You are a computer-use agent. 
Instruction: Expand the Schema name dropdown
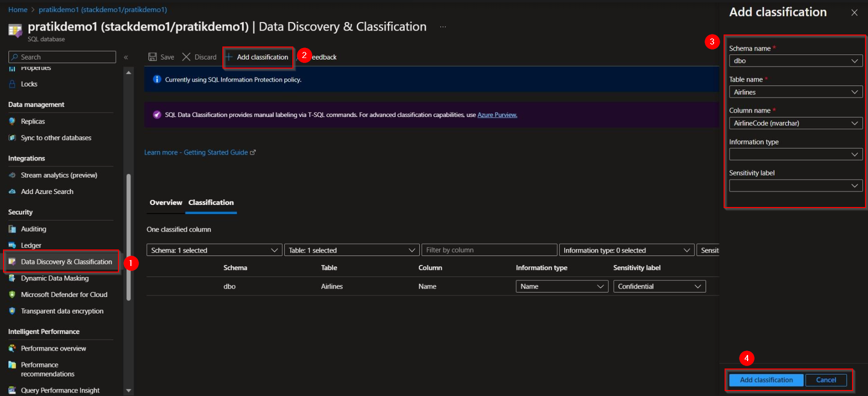tap(796, 61)
